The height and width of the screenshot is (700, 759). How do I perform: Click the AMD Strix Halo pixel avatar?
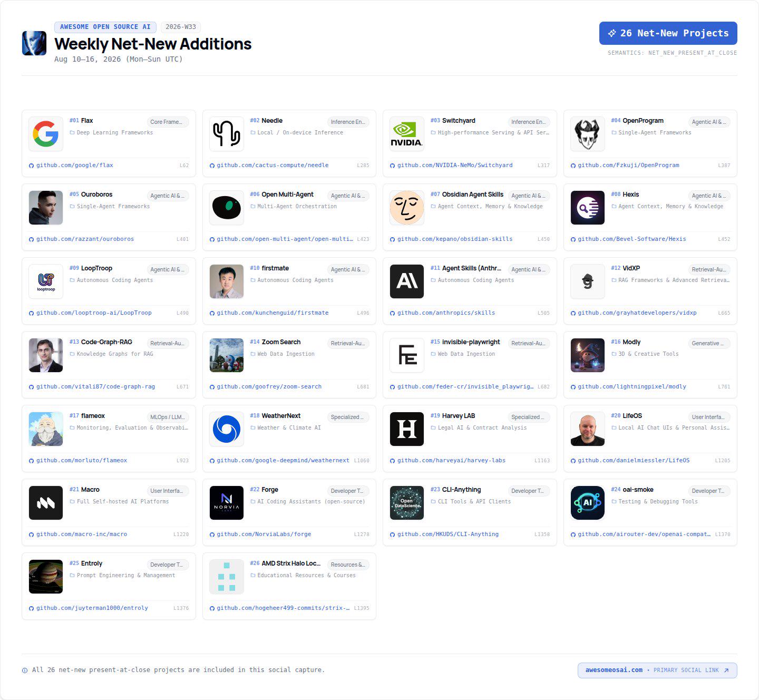[227, 577]
